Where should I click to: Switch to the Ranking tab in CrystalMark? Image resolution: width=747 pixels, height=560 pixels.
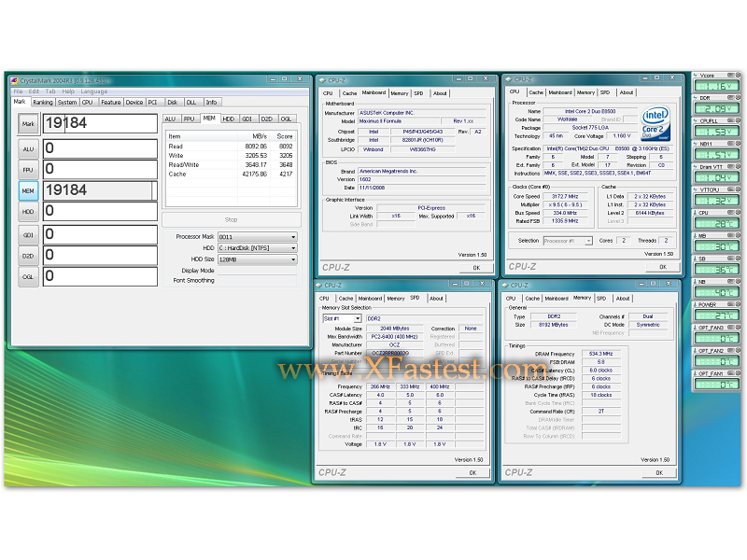43,103
